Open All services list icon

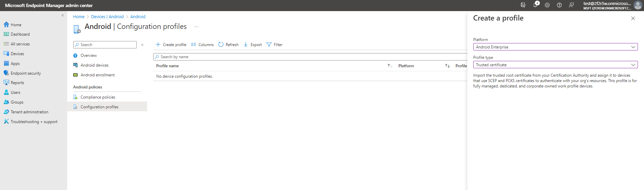coord(6,44)
